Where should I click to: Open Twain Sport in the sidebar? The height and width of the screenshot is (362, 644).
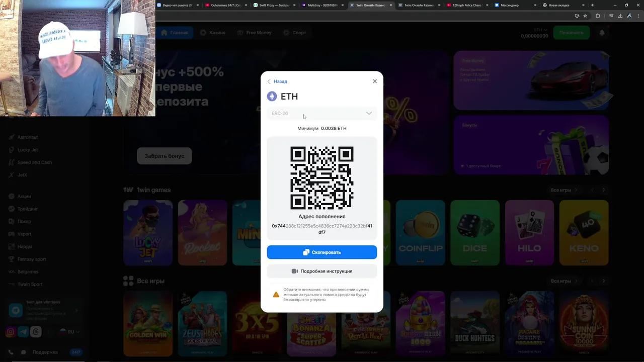click(26, 284)
